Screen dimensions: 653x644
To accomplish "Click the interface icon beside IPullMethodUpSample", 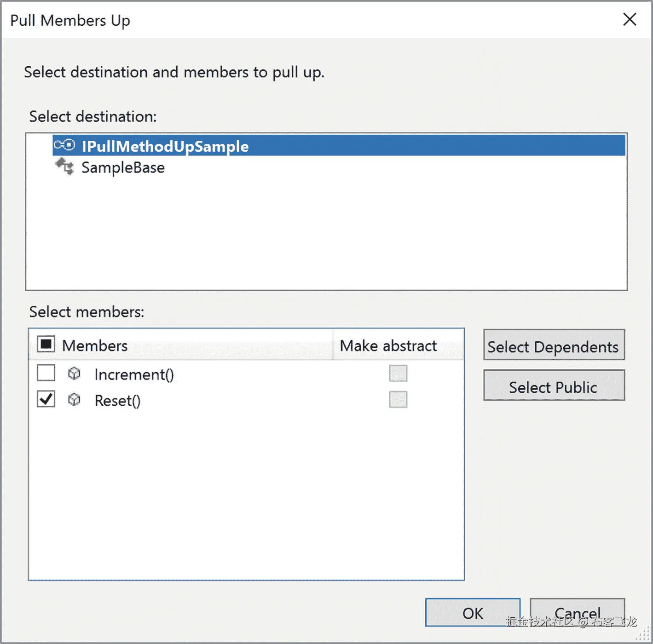I will [64, 145].
